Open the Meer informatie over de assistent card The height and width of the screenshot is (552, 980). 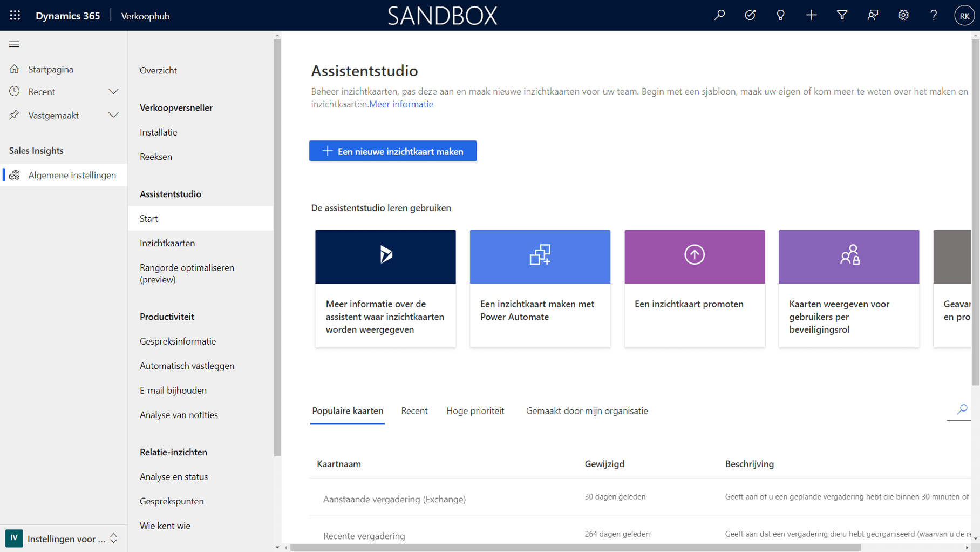coord(385,288)
